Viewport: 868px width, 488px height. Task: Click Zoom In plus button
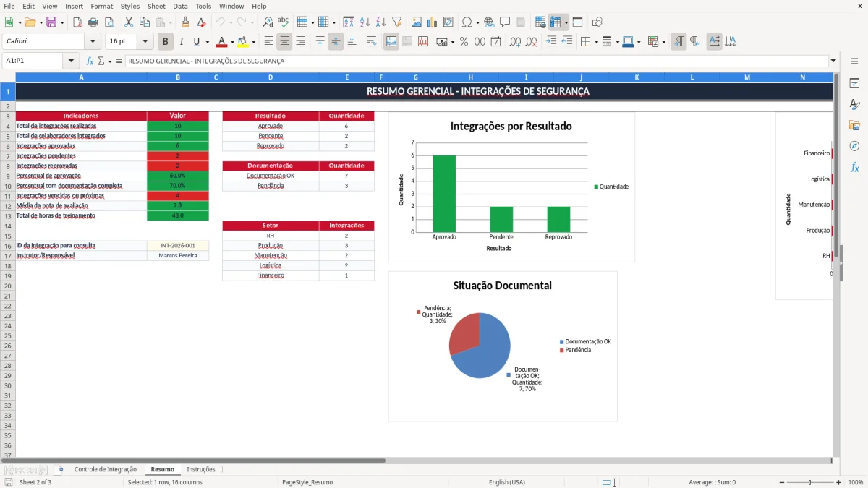tap(839, 482)
